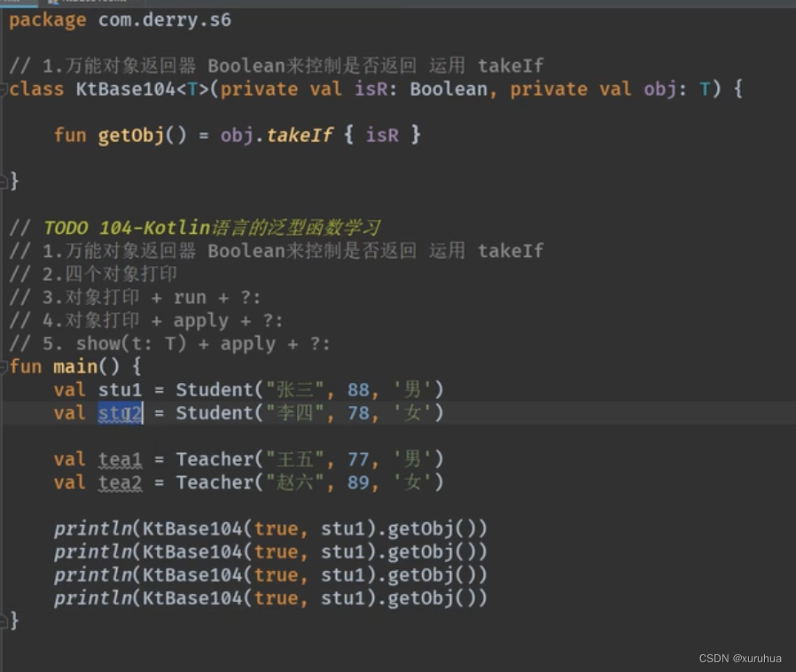Click the package name com.derry.s6
Viewport: 796px width, 672px height.
(165, 20)
